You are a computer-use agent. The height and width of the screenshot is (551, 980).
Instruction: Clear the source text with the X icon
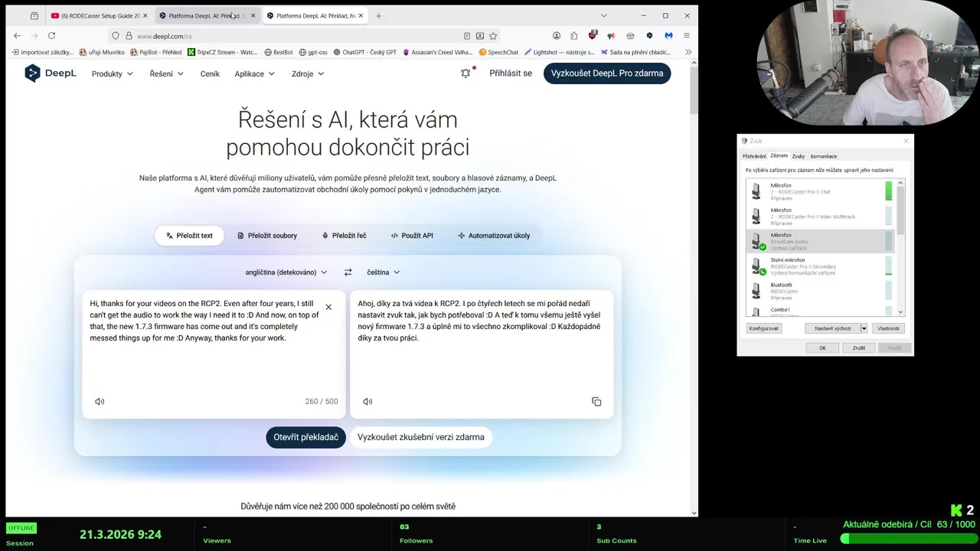point(328,307)
